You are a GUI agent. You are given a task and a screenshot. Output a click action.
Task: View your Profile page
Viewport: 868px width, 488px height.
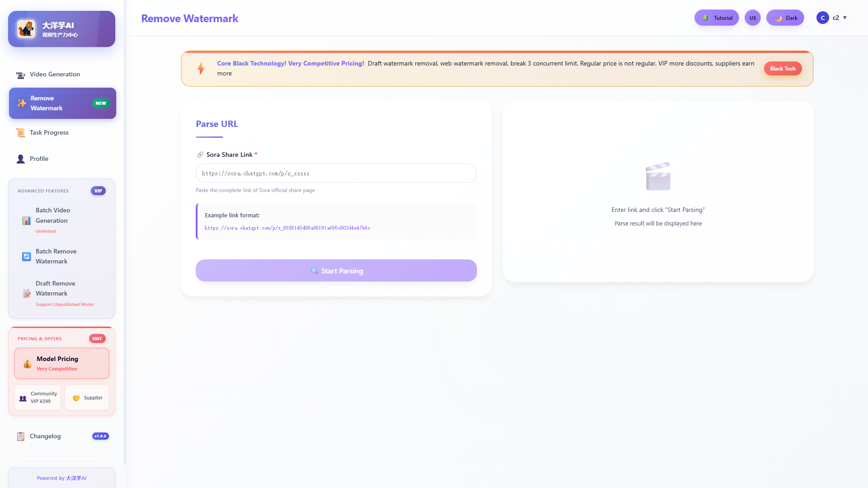[x=39, y=159]
